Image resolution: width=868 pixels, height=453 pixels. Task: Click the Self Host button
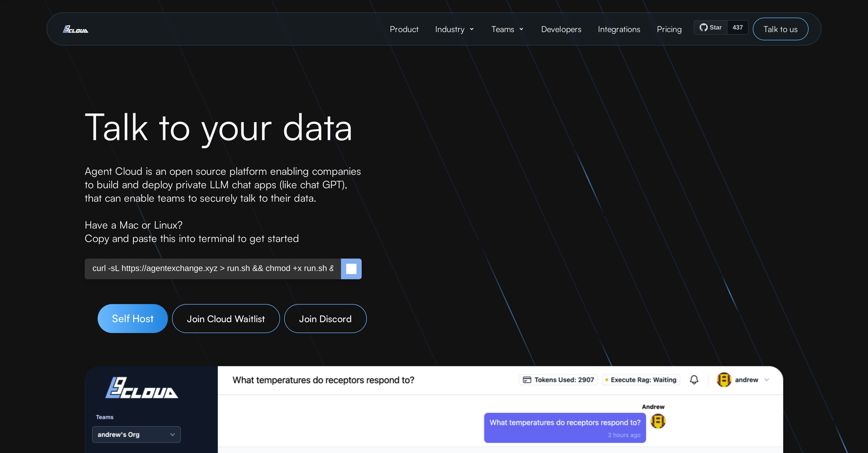[133, 319]
